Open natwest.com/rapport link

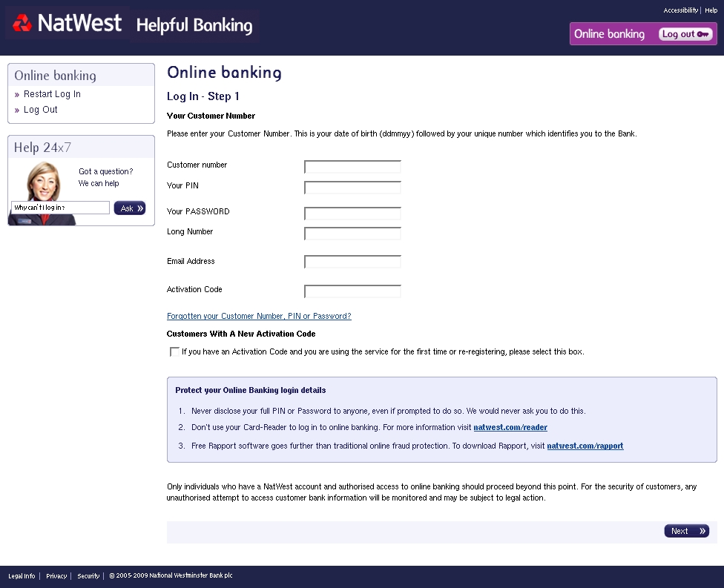pos(585,446)
